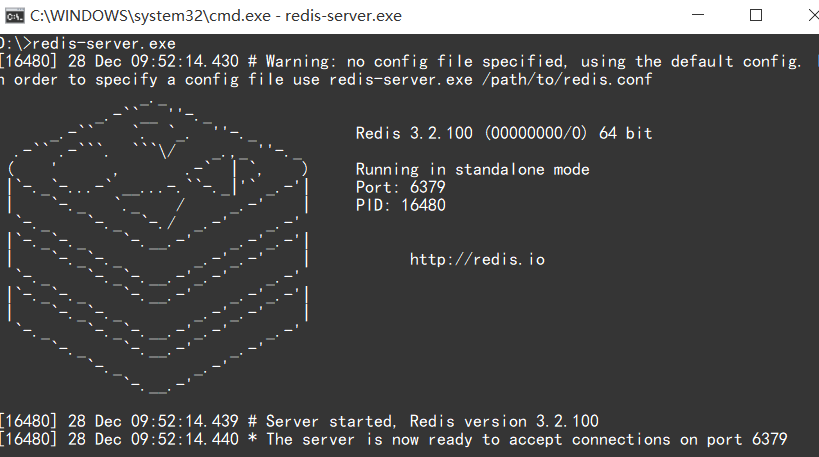Click the http://redis.io URL text

click(x=477, y=259)
